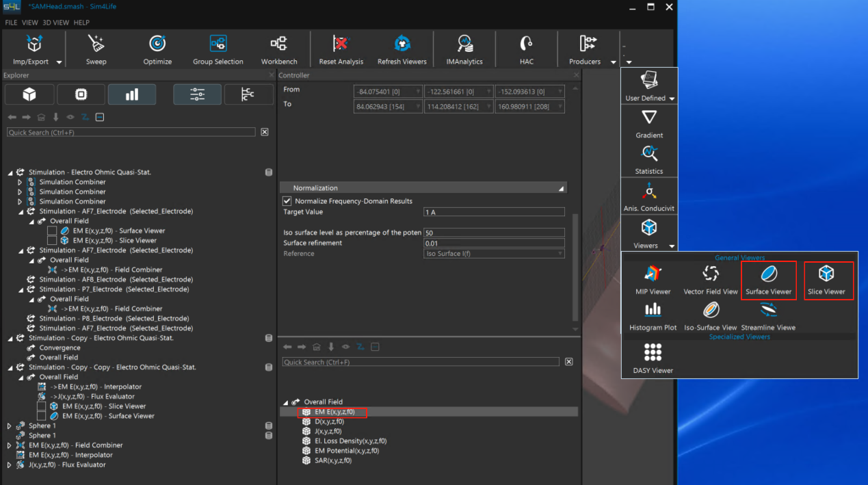This screenshot has width=868, height=485.
Task: Open the MIP Viewer
Action: click(x=653, y=275)
